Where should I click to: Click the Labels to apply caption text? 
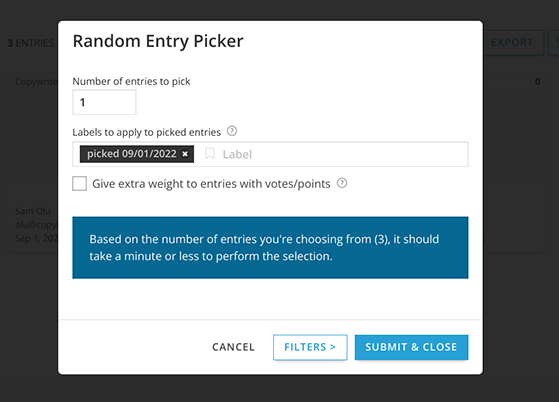pyautogui.click(x=147, y=132)
